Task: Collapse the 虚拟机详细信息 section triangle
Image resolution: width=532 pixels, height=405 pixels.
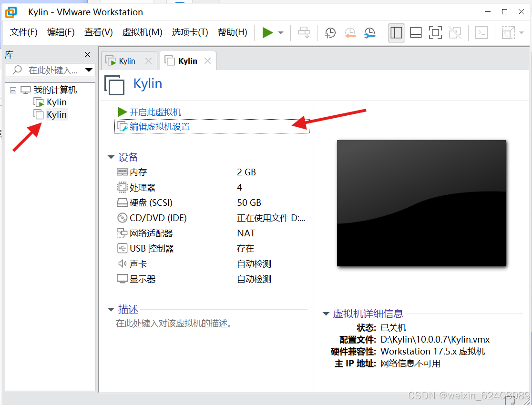Action: pyautogui.click(x=326, y=314)
